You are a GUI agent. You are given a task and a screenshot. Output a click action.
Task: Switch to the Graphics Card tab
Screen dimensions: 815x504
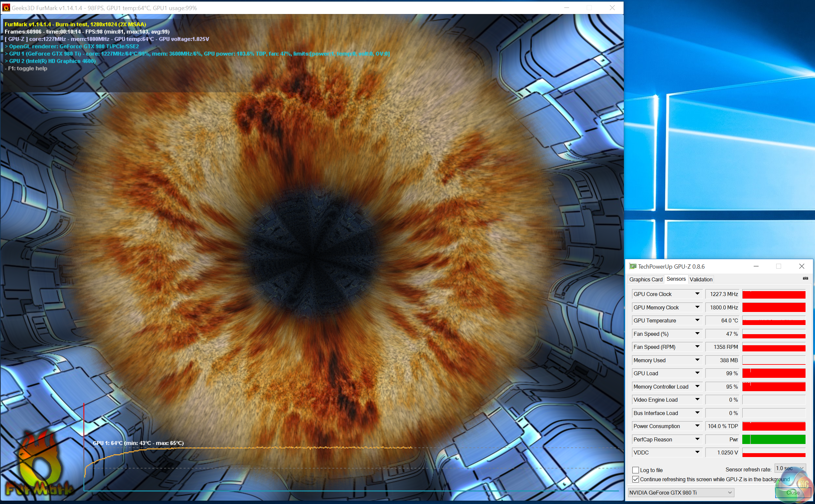(x=646, y=279)
